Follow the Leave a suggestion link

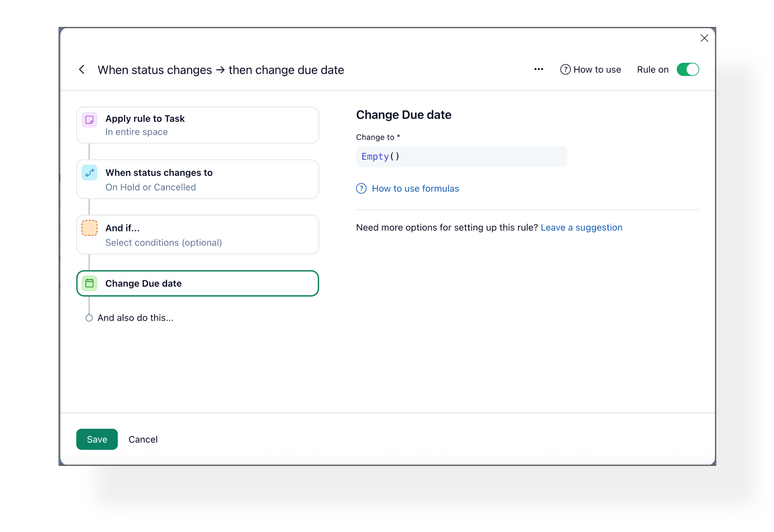pos(581,228)
